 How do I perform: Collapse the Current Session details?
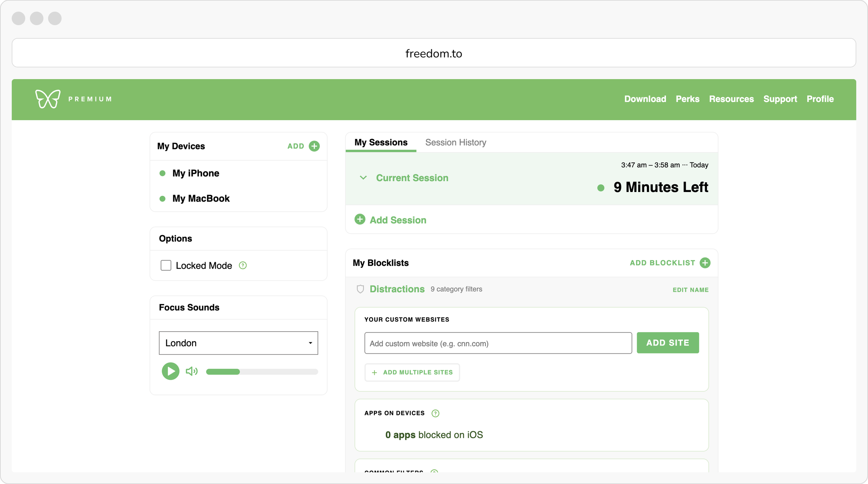(x=363, y=178)
